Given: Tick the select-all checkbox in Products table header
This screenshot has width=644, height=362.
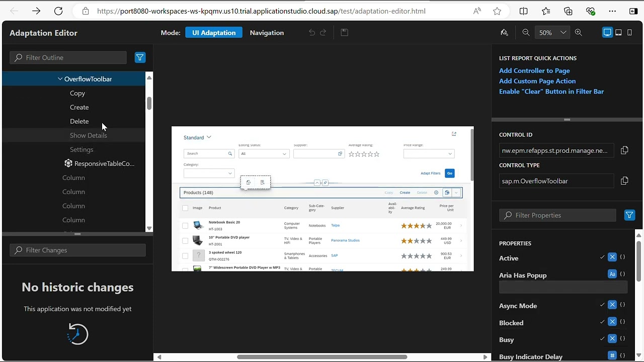Looking at the screenshot, I should (x=185, y=208).
